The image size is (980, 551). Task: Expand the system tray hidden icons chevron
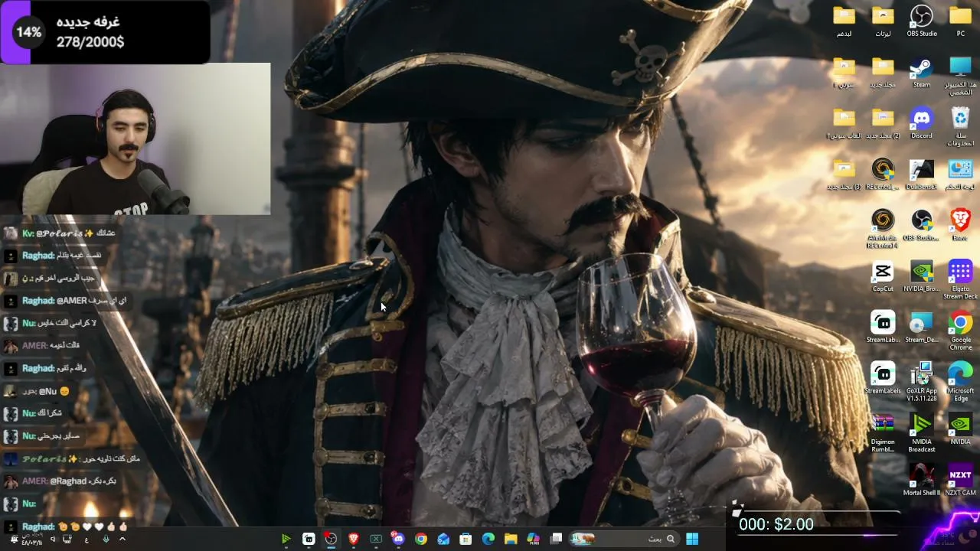122,539
